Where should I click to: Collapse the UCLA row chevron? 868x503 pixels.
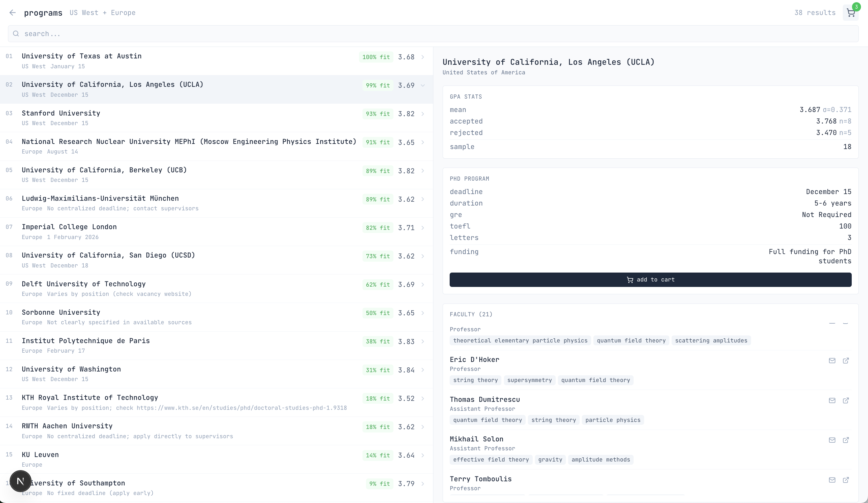click(x=423, y=86)
